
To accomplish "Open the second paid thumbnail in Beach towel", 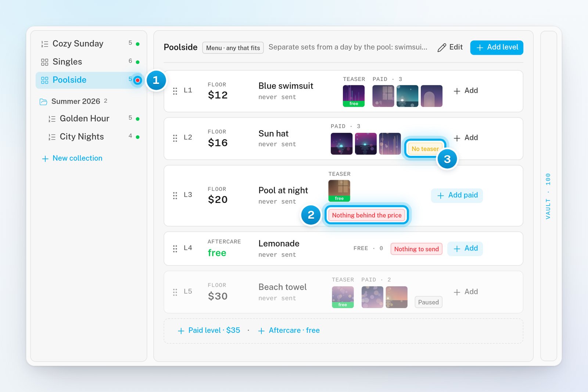I will pyautogui.click(x=397, y=297).
